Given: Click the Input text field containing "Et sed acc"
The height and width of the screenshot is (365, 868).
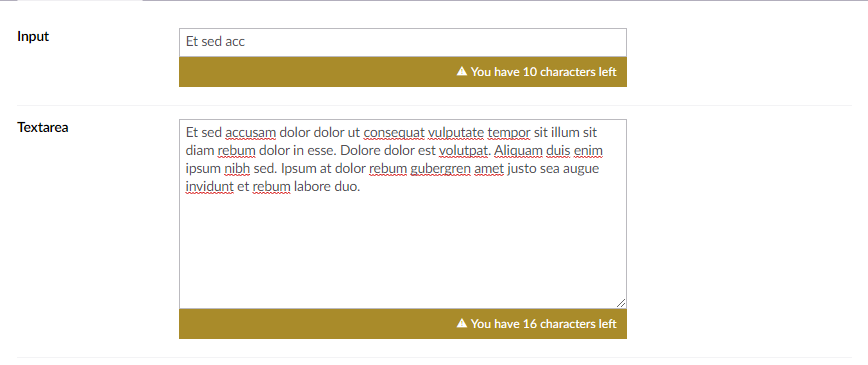Looking at the screenshot, I should coord(402,42).
